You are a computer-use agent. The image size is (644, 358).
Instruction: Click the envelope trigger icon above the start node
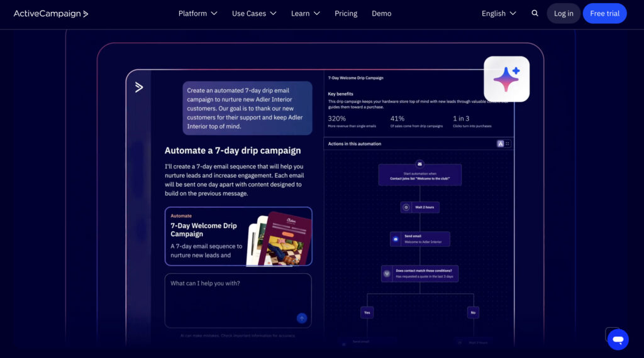pos(419,164)
